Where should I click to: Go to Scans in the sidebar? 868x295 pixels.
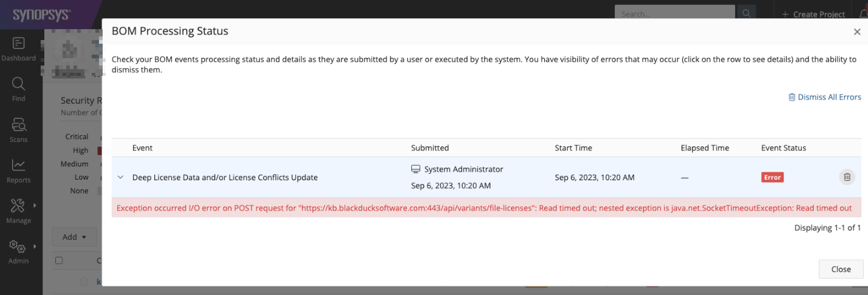(19, 130)
